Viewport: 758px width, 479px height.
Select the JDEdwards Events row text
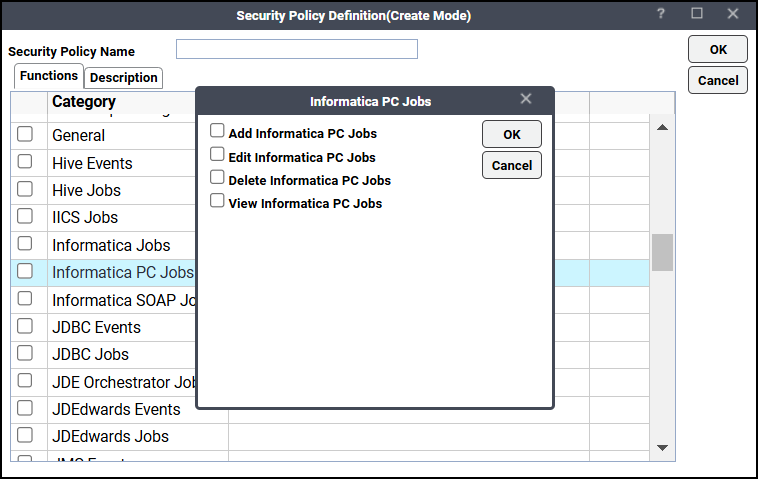pyautogui.click(x=116, y=410)
